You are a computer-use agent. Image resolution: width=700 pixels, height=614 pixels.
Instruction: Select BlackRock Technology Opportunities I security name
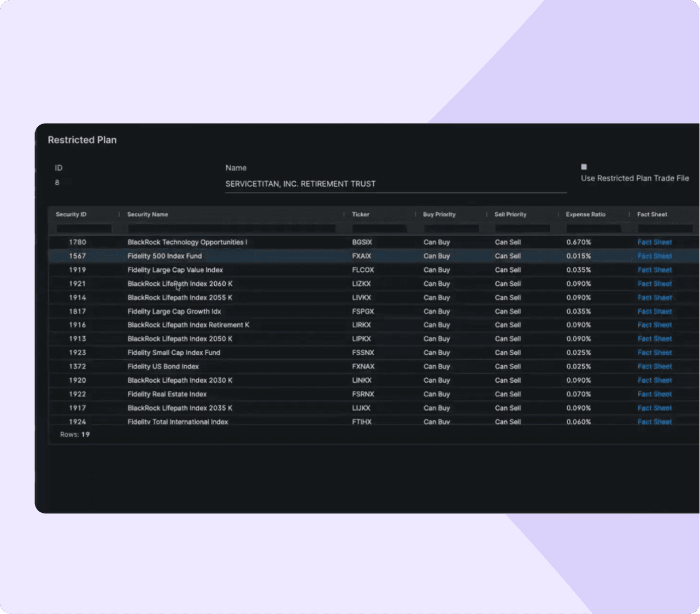[187, 242]
